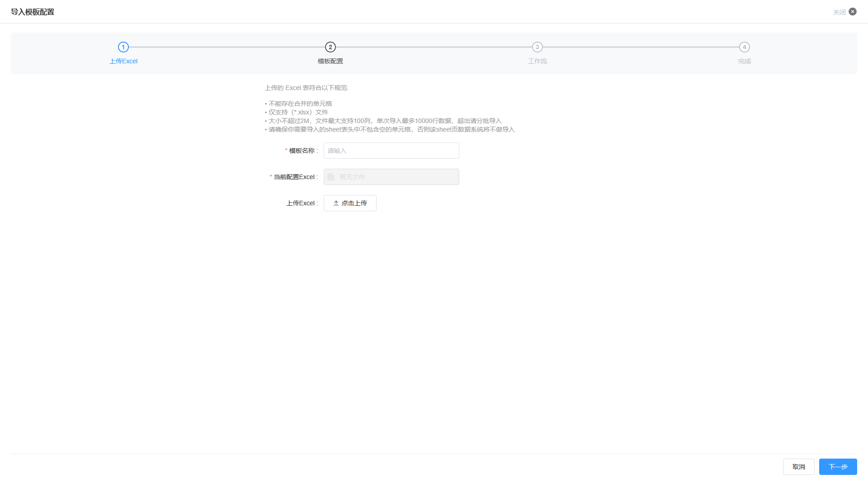Click the 下一步 button
The width and height of the screenshot is (868, 488).
coord(838,467)
